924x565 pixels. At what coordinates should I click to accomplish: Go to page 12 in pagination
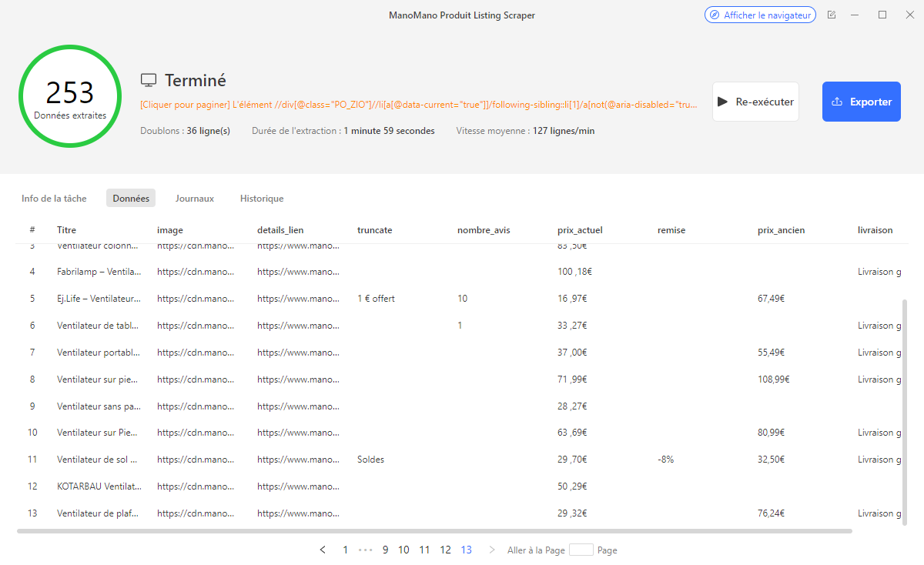[x=445, y=550]
